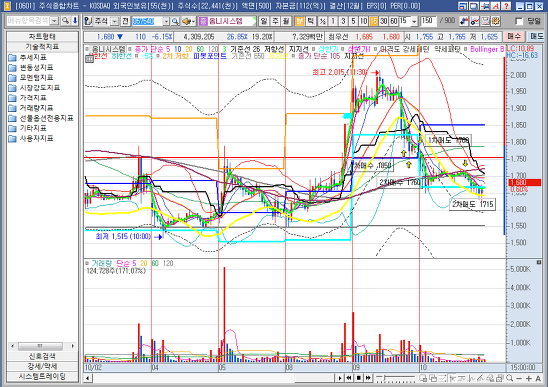548x387 pixels.
Task: Click the 매수 (buy) button
Action: point(514,36)
